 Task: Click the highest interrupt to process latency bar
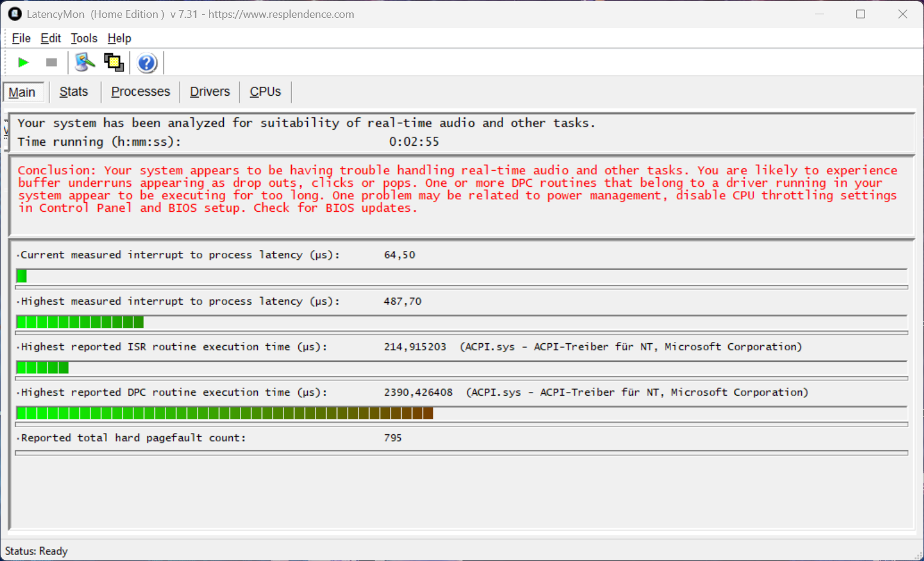[x=461, y=322]
